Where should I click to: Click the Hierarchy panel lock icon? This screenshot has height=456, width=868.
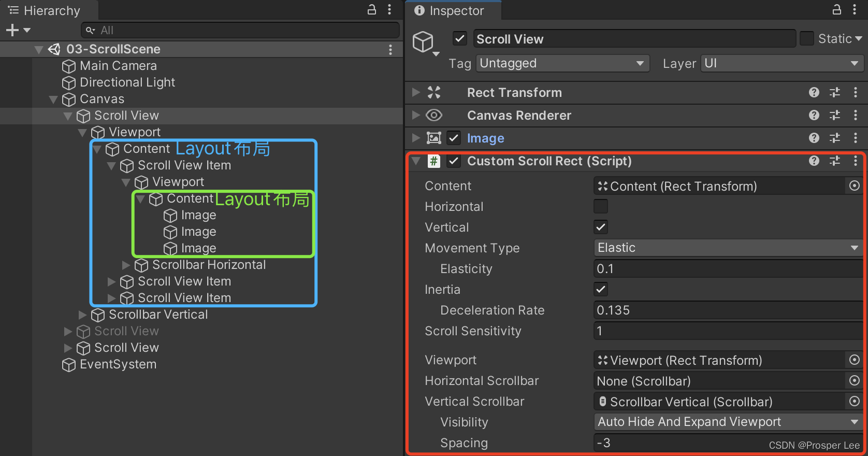[371, 9]
